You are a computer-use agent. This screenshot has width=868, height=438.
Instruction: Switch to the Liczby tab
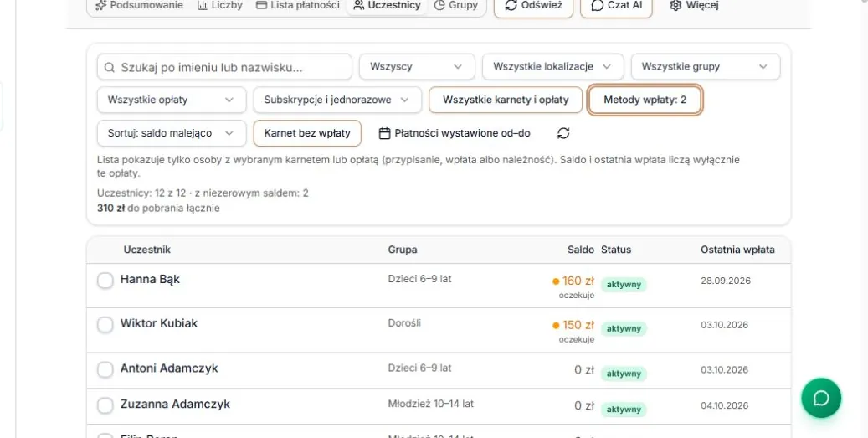point(220,6)
